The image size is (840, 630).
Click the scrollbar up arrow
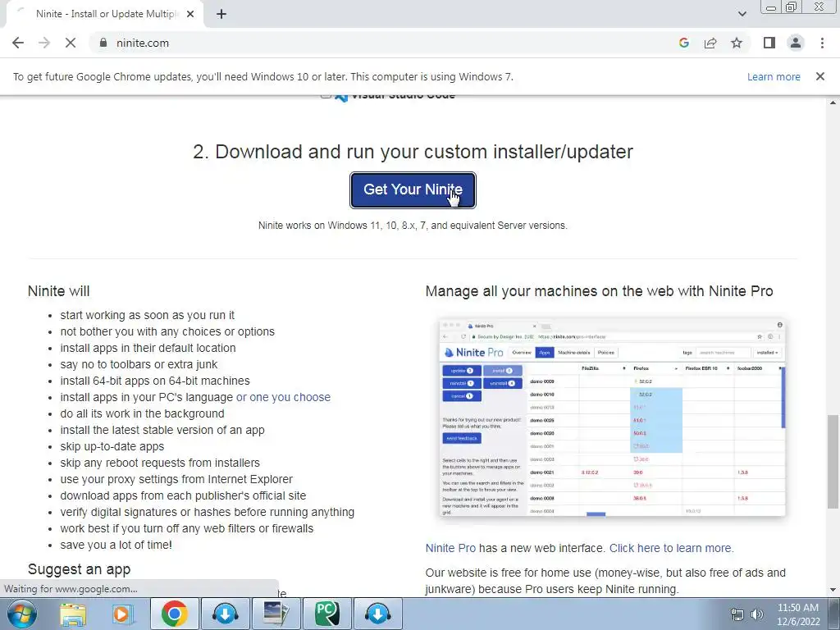(833, 103)
